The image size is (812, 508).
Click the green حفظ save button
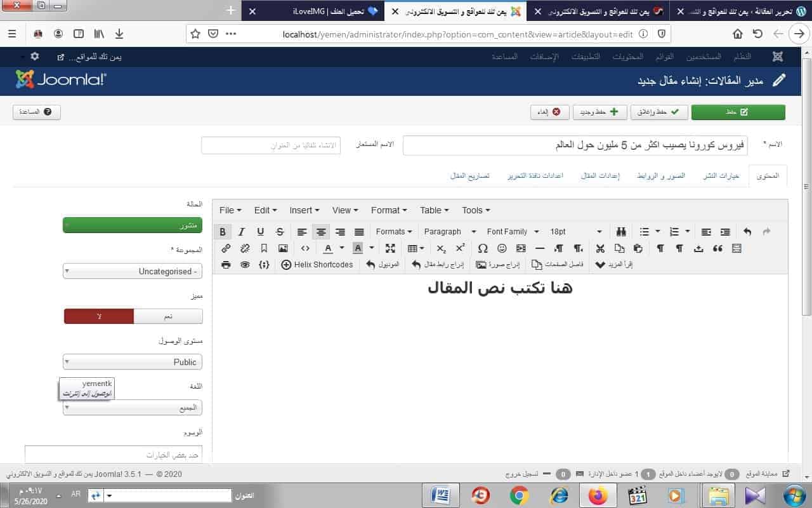pyautogui.click(x=738, y=112)
